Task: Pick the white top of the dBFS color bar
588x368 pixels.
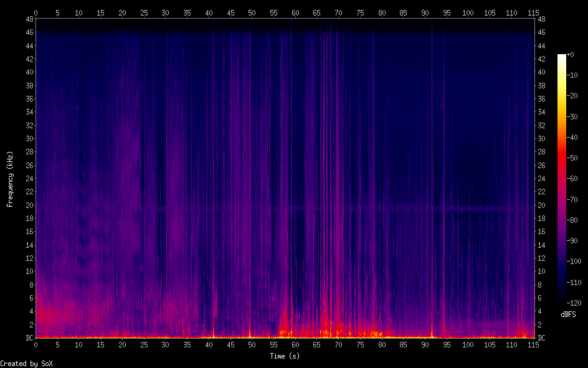Action: point(562,57)
